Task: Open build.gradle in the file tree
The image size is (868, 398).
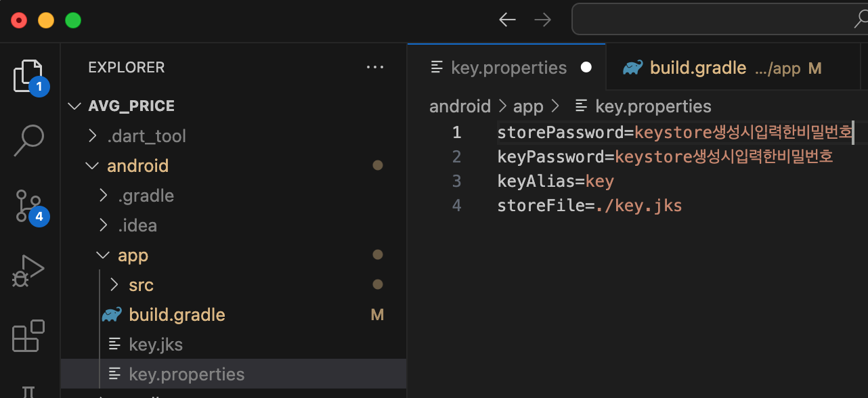Action: (x=234, y=315)
